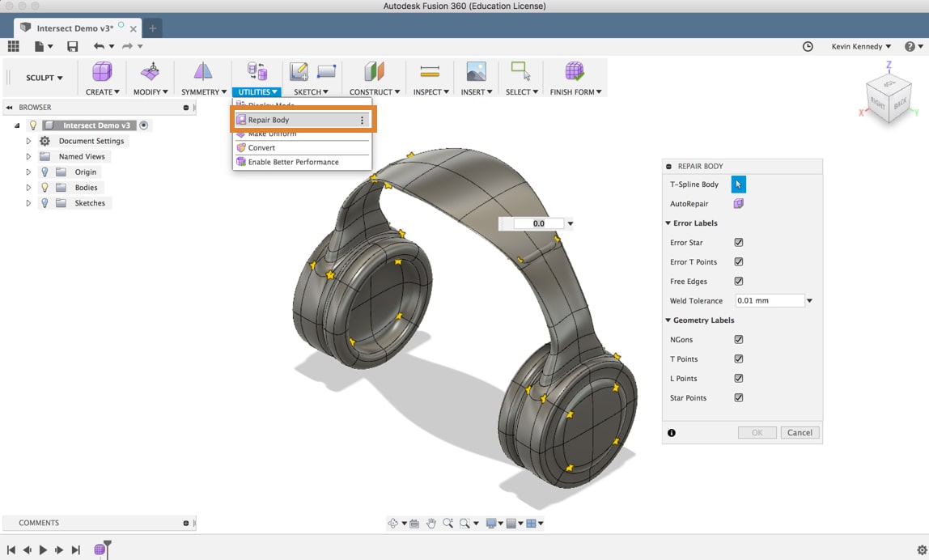Click the 0.0 value input field
The width and height of the screenshot is (929, 560).
coord(541,223)
